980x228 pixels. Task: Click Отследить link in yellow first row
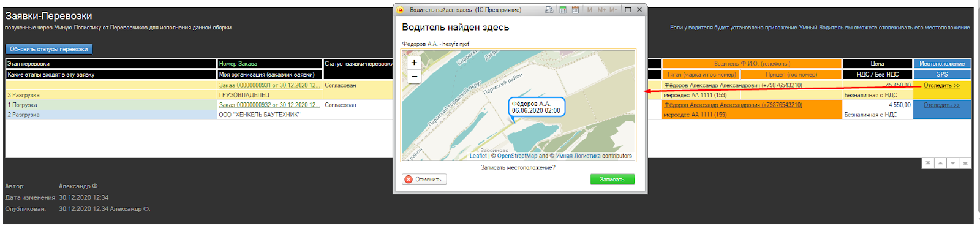pos(941,85)
